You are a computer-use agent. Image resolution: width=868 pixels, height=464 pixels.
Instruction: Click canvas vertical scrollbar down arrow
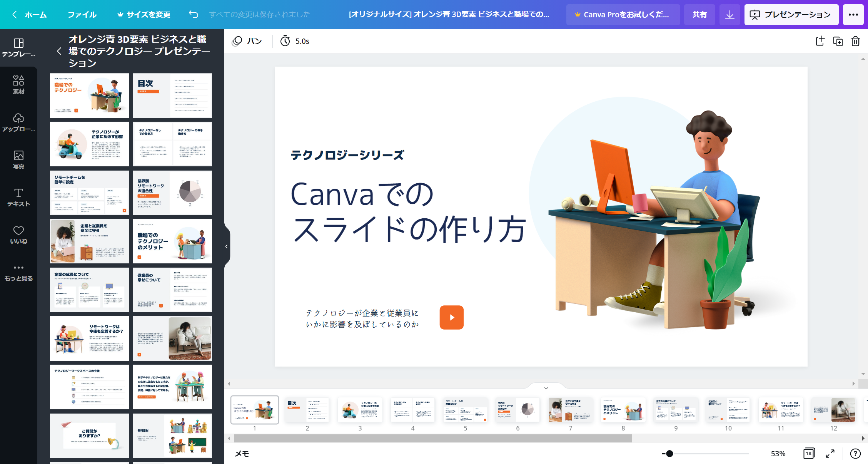coord(863,374)
